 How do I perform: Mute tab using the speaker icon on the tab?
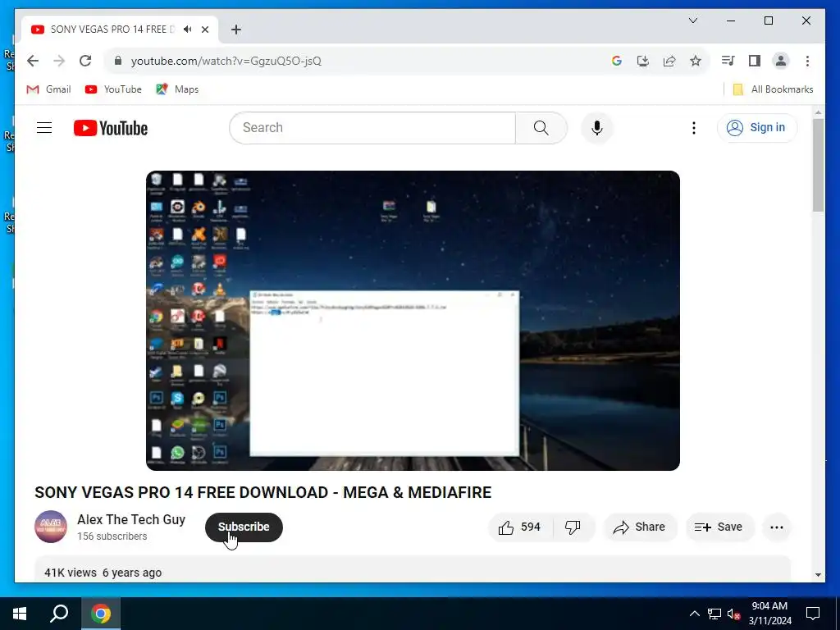pos(187,30)
